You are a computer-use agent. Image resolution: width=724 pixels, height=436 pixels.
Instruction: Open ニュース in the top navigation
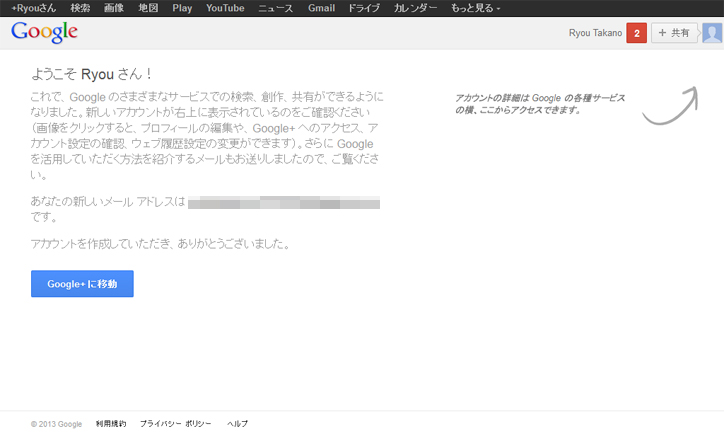coord(275,8)
